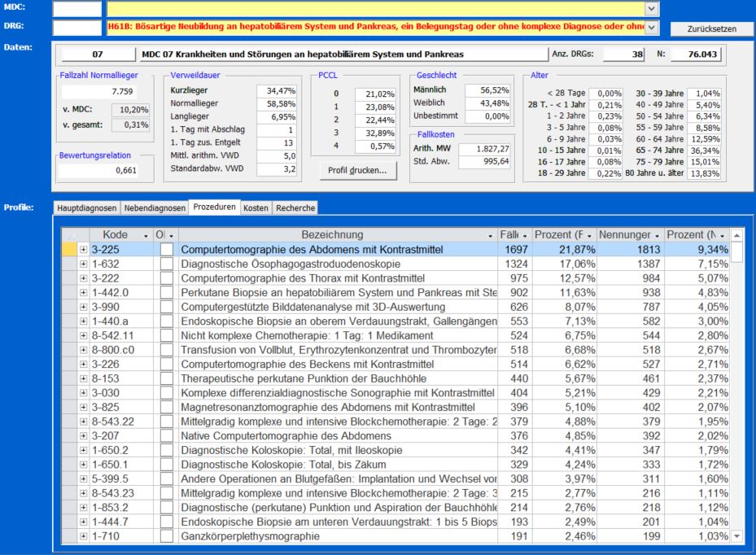Click the Kurzlieger value 34,47%

click(276, 90)
